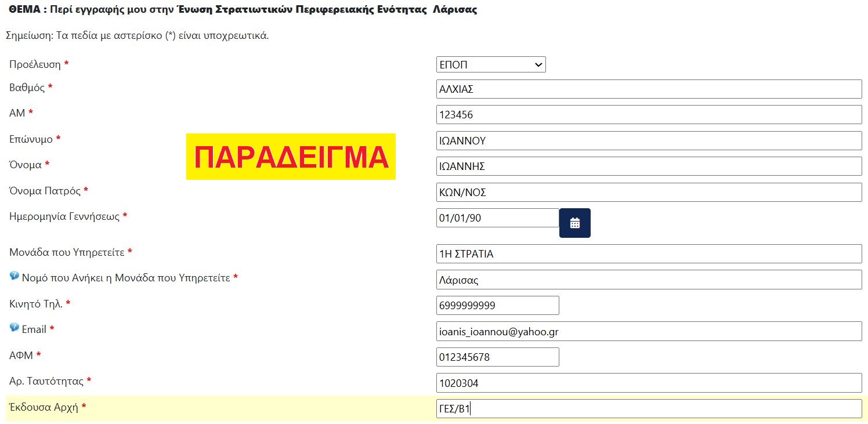868x424 pixels.
Task: Click the Αρ. Ταυτότητας field containing 1020304
Action: coord(649,383)
